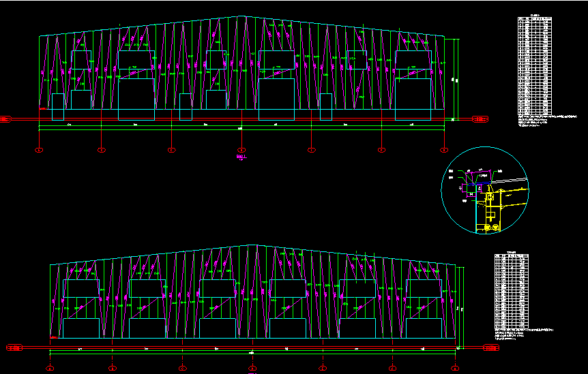Viewport: 588px width, 374px height.
Task: Click the right level marker of lower elevation
Action: point(490,348)
